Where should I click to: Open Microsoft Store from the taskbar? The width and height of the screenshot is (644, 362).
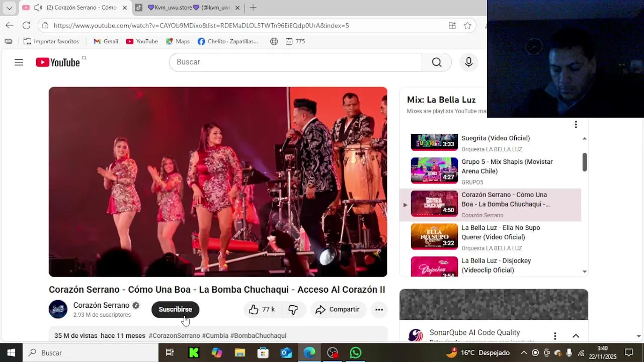pos(263,353)
